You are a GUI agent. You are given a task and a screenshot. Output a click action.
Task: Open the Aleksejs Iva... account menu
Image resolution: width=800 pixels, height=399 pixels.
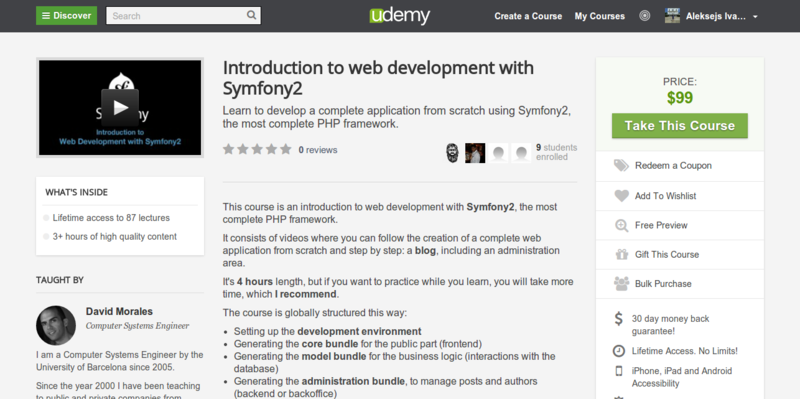pyautogui.click(x=715, y=16)
